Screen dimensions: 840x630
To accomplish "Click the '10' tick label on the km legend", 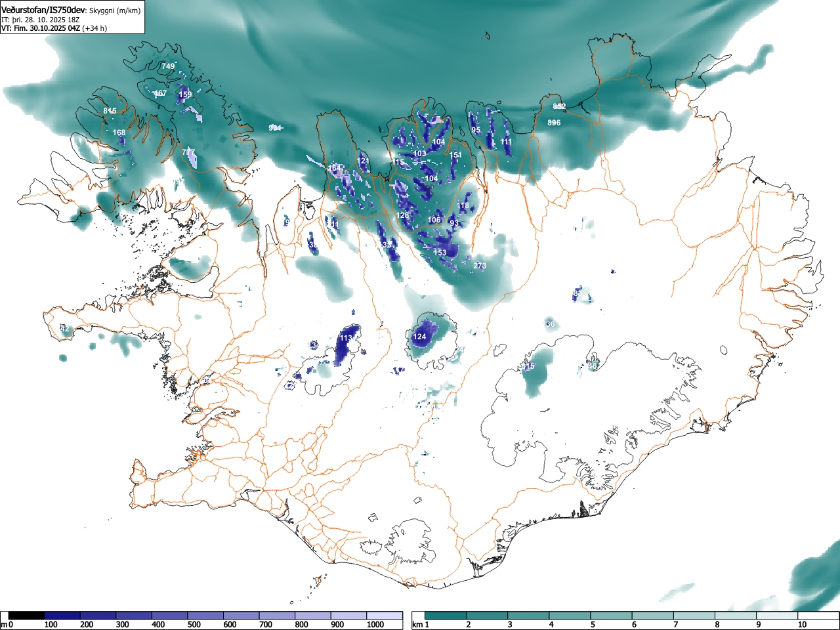I will tap(802, 625).
